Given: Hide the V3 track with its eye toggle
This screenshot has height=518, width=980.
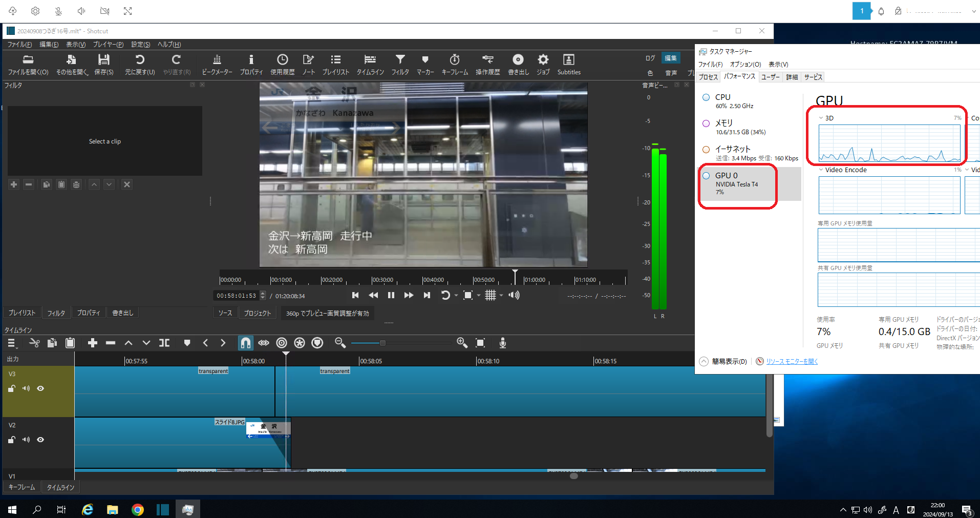Looking at the screenshot, I should [40, 388].
